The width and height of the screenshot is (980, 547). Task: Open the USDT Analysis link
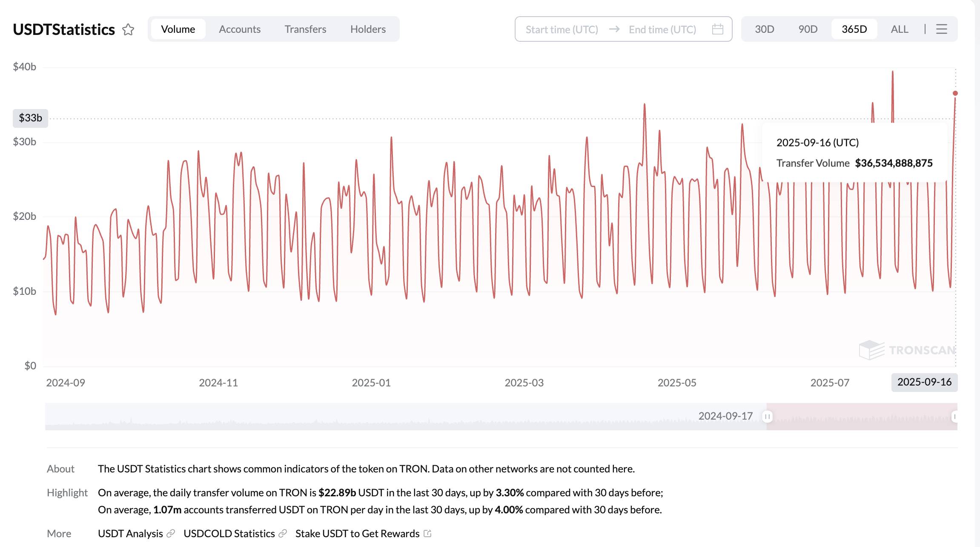click(x=130, y=533)
